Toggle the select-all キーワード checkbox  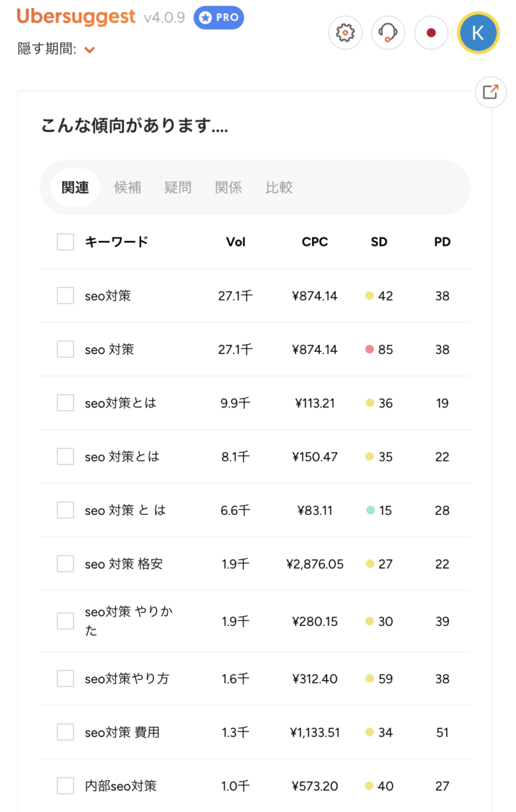[x=66, y=242]
